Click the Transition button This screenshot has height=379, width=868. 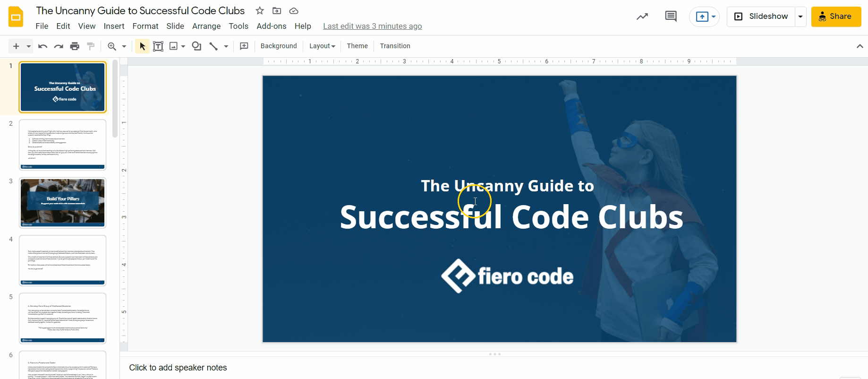(x=395, y=46)
